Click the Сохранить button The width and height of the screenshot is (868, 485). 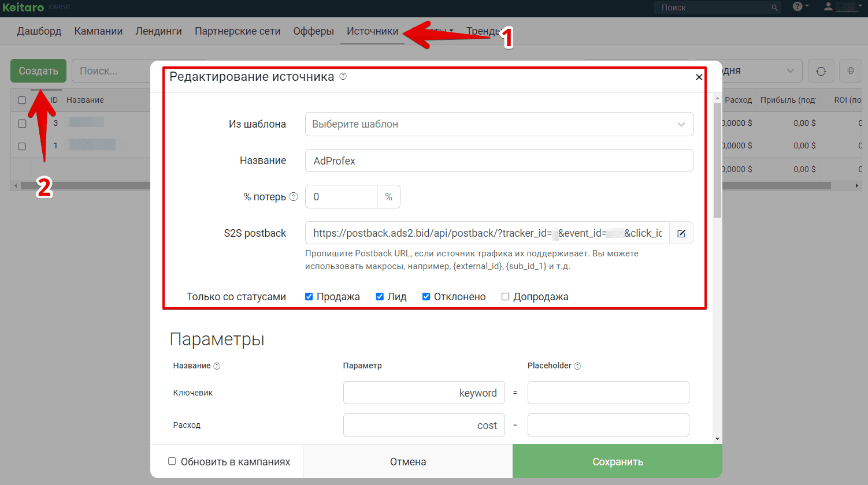[x=617, y=461]
